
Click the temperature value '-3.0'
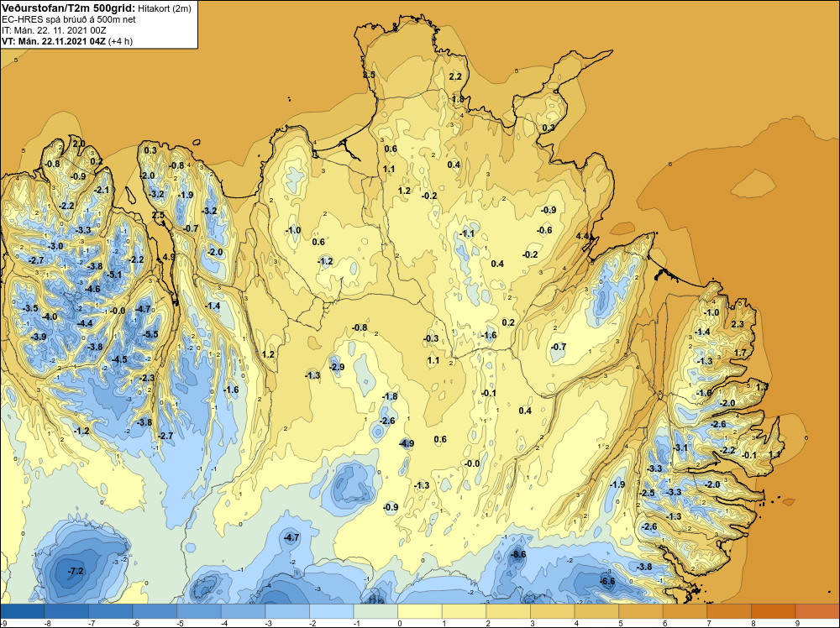55,246
